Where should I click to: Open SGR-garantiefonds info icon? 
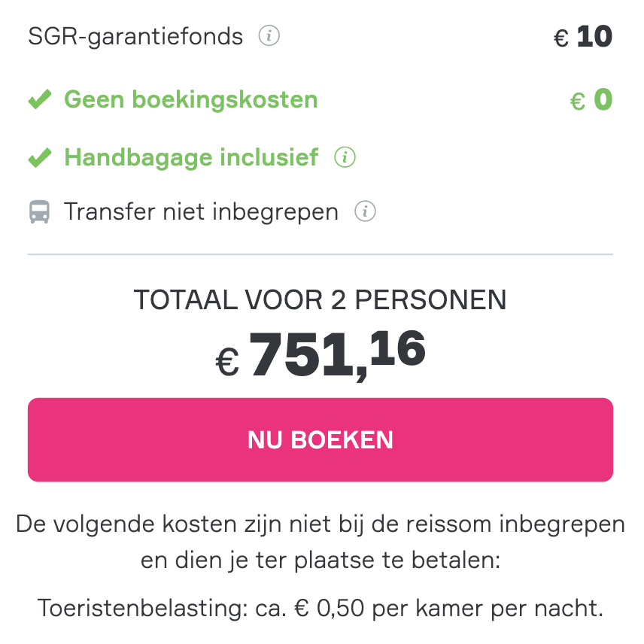coord(269,35)
